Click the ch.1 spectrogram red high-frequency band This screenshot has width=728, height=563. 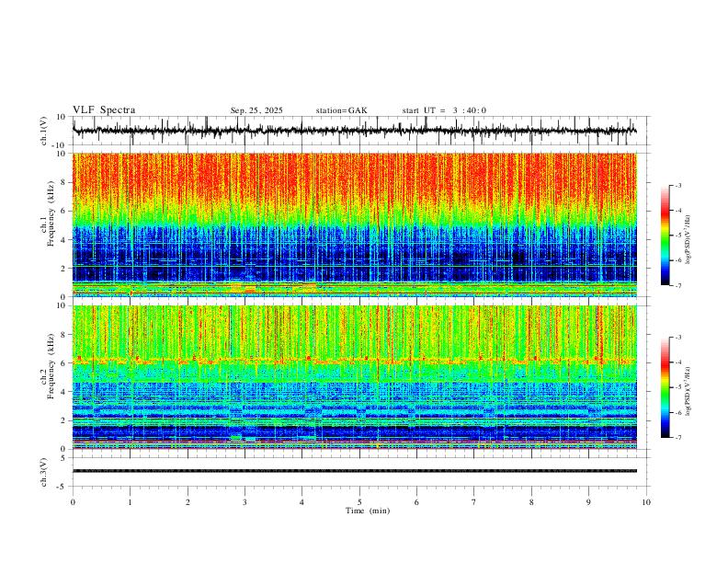(x=354, y=178)
